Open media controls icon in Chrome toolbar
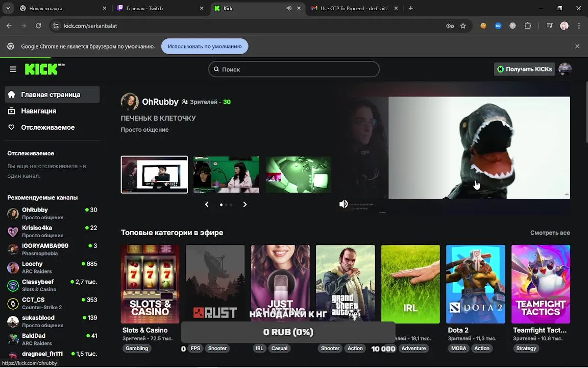The height and width of the screenshot is (368, 588). tap(549, 26)
